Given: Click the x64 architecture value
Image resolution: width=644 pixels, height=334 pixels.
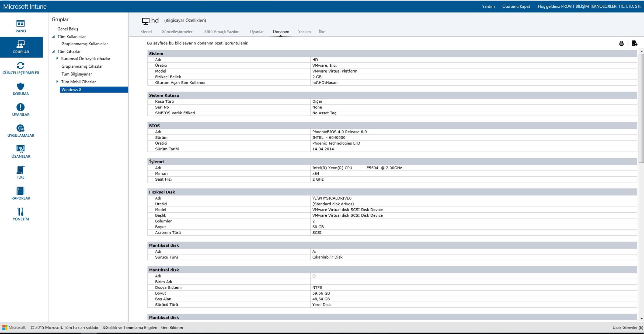Looking at the screenshot, I should (316, 174).
